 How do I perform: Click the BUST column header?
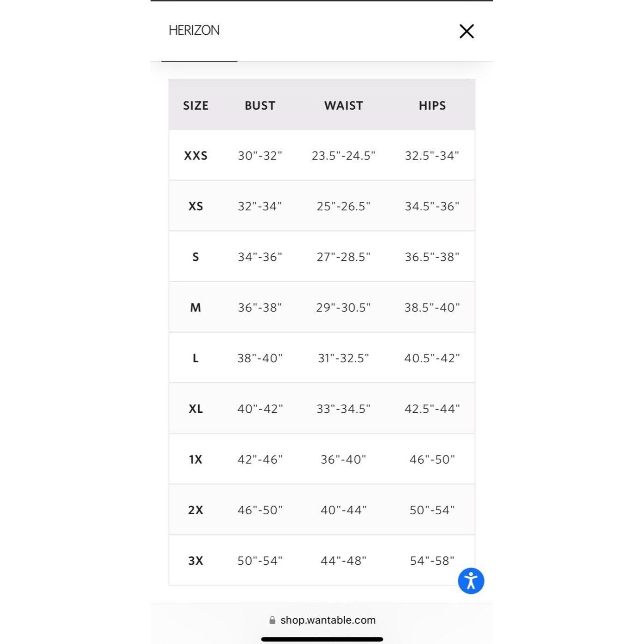[x=260, y=106]
